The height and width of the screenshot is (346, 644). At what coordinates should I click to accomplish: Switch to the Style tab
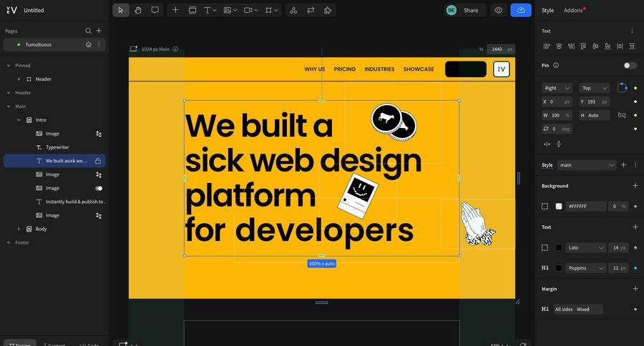click(x=547, y=10)
